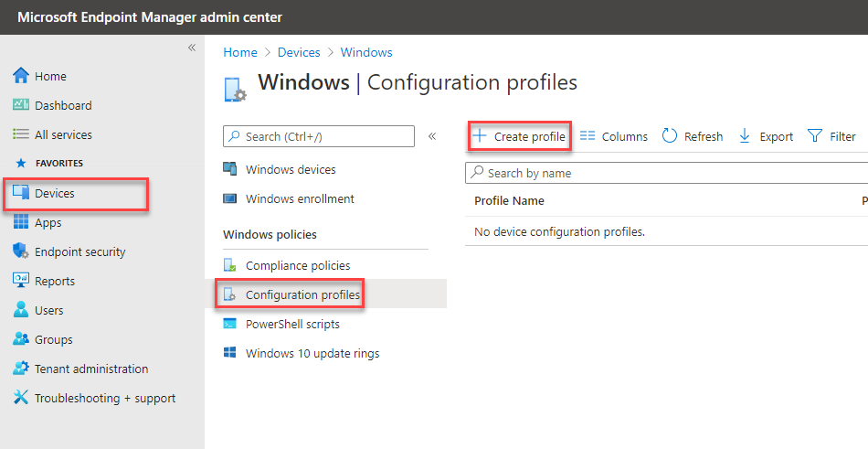
Task: Open the Columns chooser
Action: click(614, 136)
